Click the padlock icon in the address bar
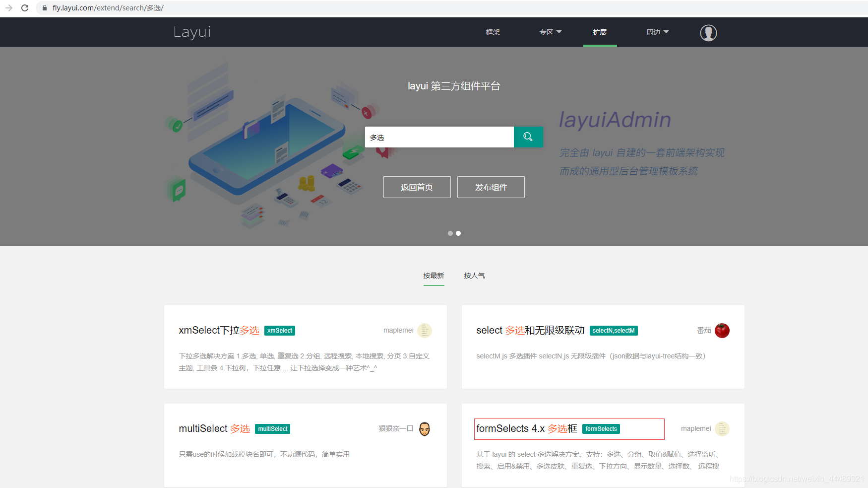Screen dimensions: 868x488 (44, 8)
